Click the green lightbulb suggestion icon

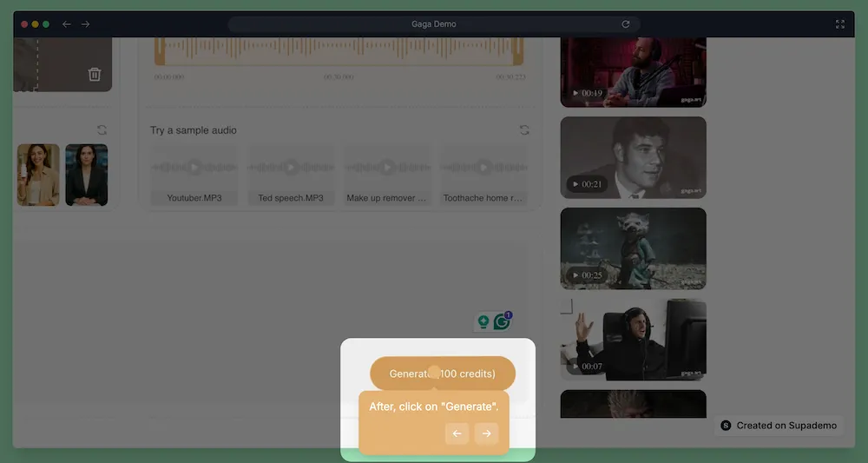(483, 322)
